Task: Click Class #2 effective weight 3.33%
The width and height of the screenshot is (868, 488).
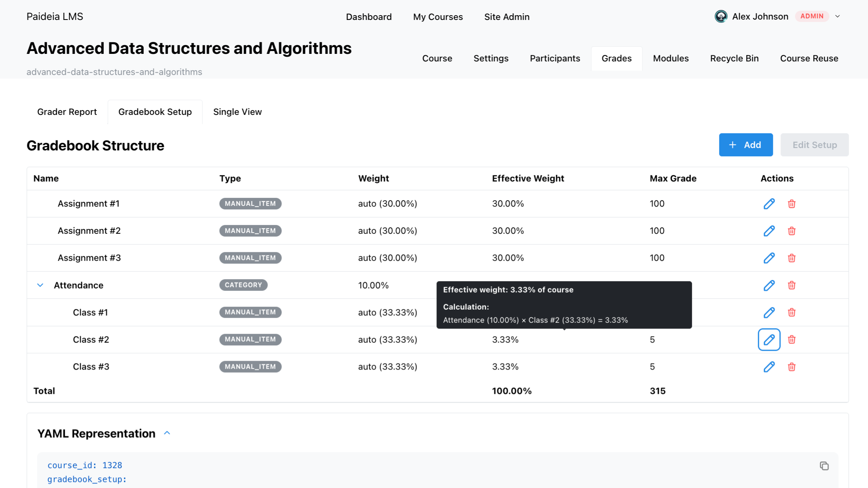Action: 505,340
